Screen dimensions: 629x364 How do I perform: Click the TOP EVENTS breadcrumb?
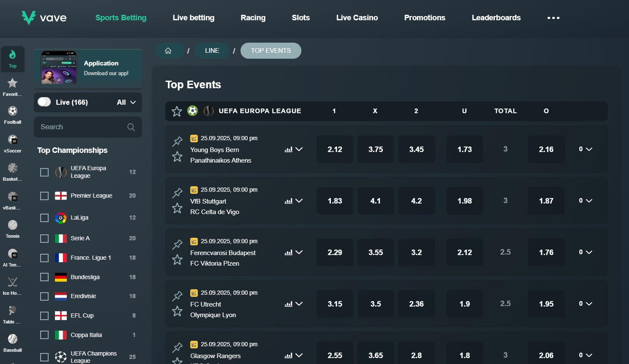click(x=271, y=51)
